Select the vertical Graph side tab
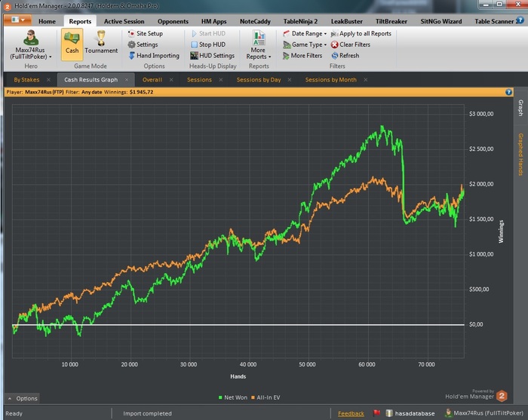 tap(520, 108)
